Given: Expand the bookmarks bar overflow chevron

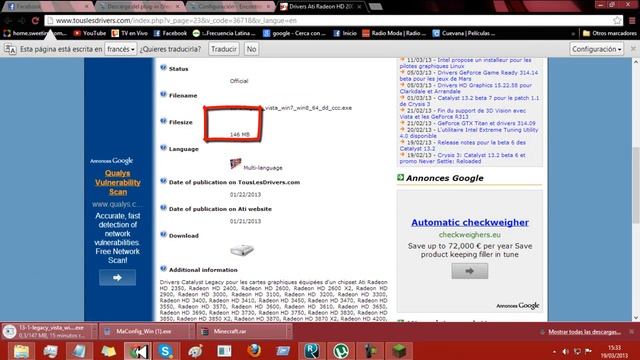Looking at the screenshot, I should [x=573, y=33].
